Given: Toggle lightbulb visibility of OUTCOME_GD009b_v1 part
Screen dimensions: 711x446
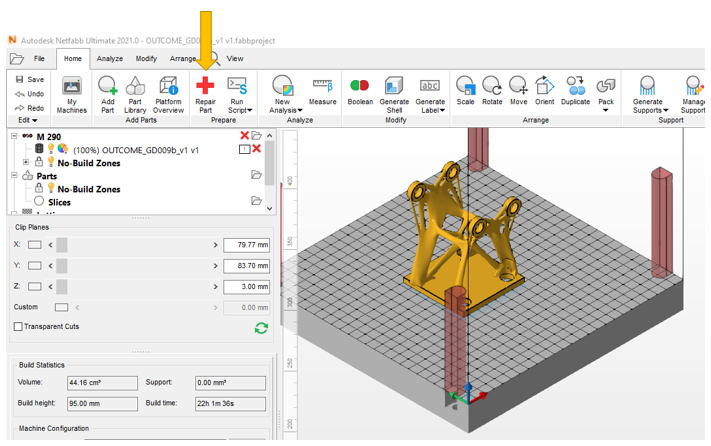Looking at the screenshot, I should pyautogui.click(x=50, y=149).
